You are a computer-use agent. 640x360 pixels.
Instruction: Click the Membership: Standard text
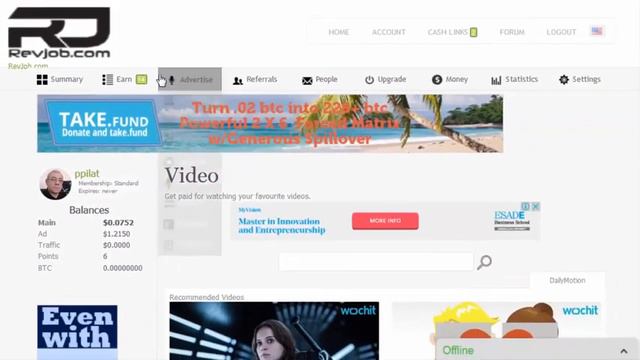click(109, 183)
